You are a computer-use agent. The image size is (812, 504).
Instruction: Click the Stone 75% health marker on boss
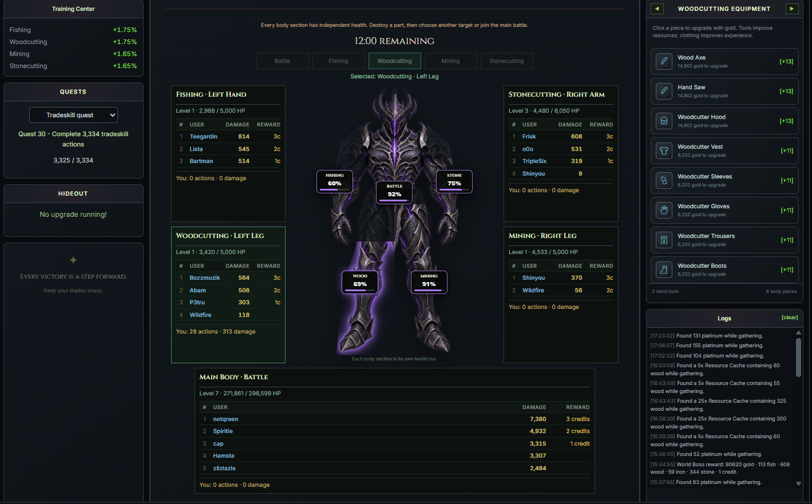pyautogui.click(x=454, y=181)
